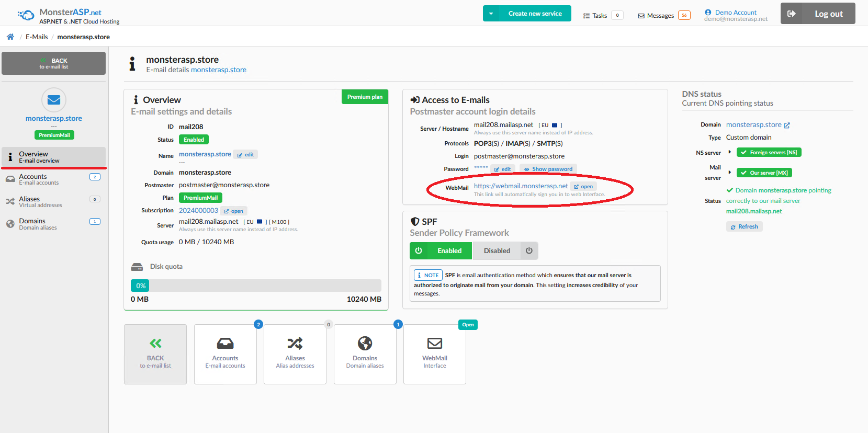Image resolution: width=868 pixels, height=433 pixels.
Task: Open subscription 2024000003 link
Action: [x=198, y=210]
